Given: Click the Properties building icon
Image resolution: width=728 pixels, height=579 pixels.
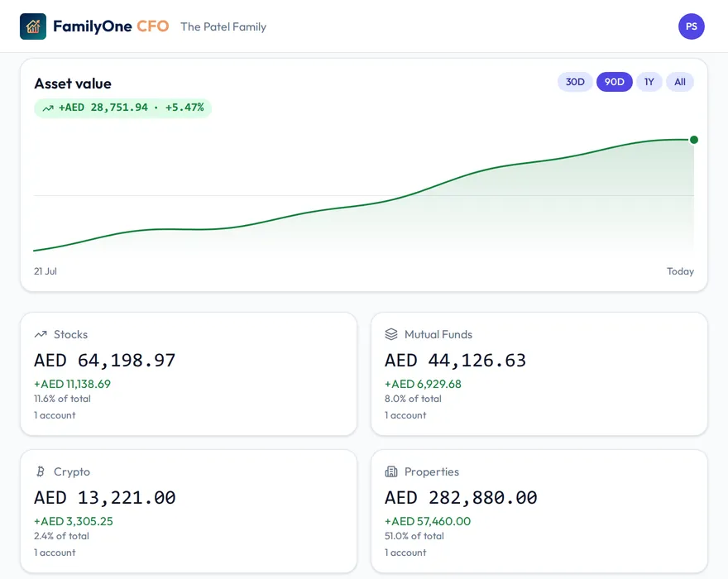Looking at the screenshot, I should coord(391,471).
